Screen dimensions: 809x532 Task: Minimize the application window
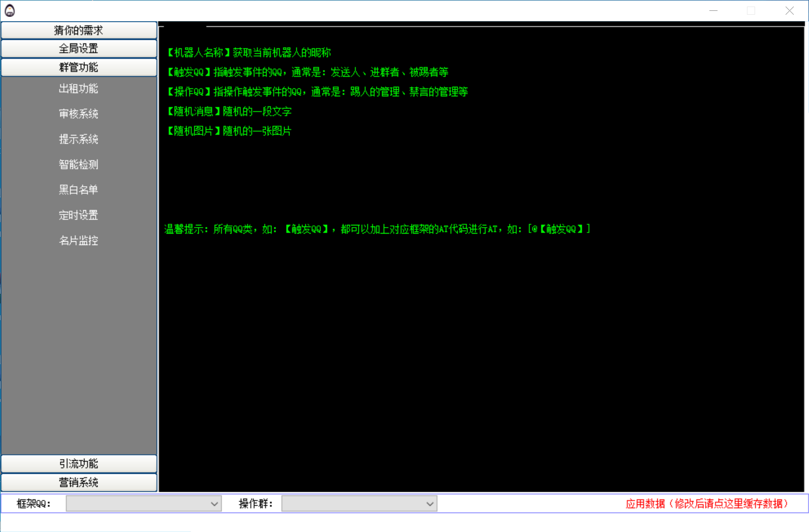[714, 10]
